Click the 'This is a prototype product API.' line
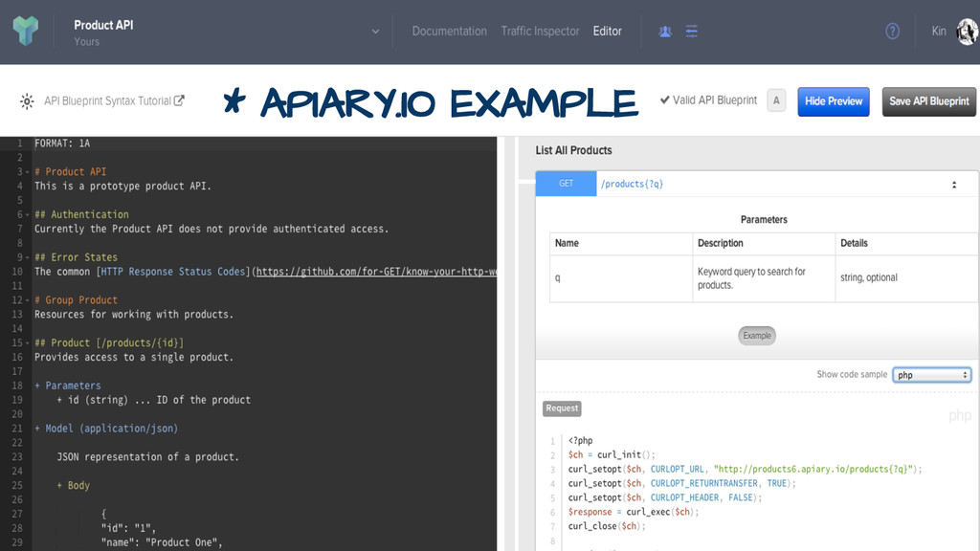Viewport: 980px width, 551px height. pos(122,187)
